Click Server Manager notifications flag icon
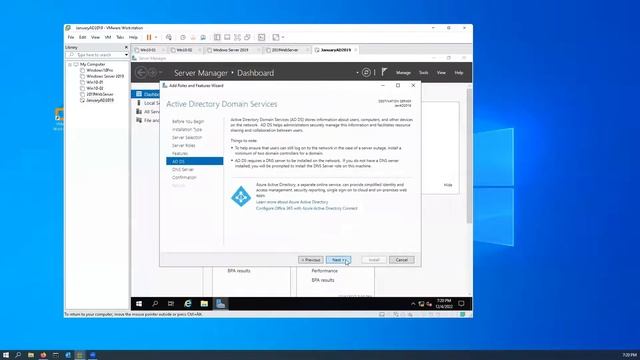640x360 pixels. pyautogui.click(x=384, y=72)
